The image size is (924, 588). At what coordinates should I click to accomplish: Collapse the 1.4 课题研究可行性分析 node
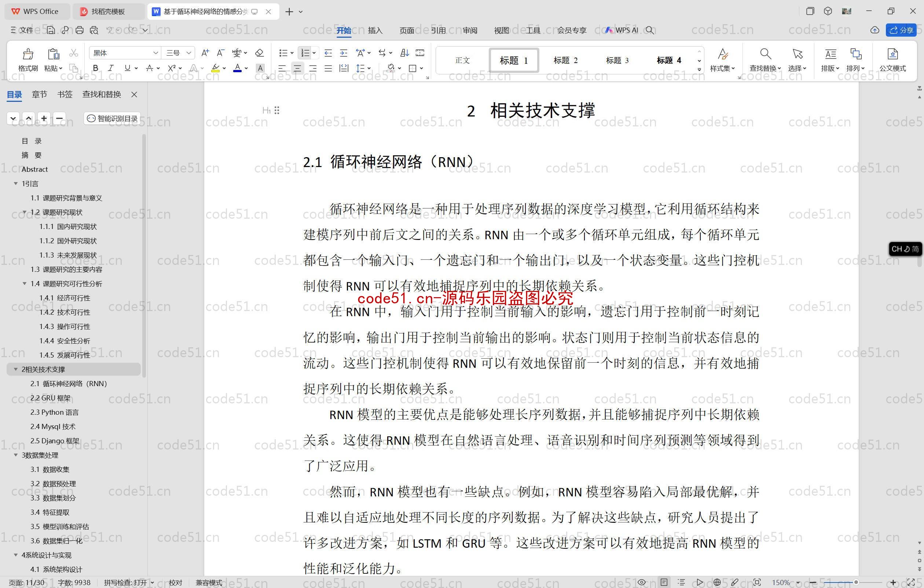coord(25,284)
